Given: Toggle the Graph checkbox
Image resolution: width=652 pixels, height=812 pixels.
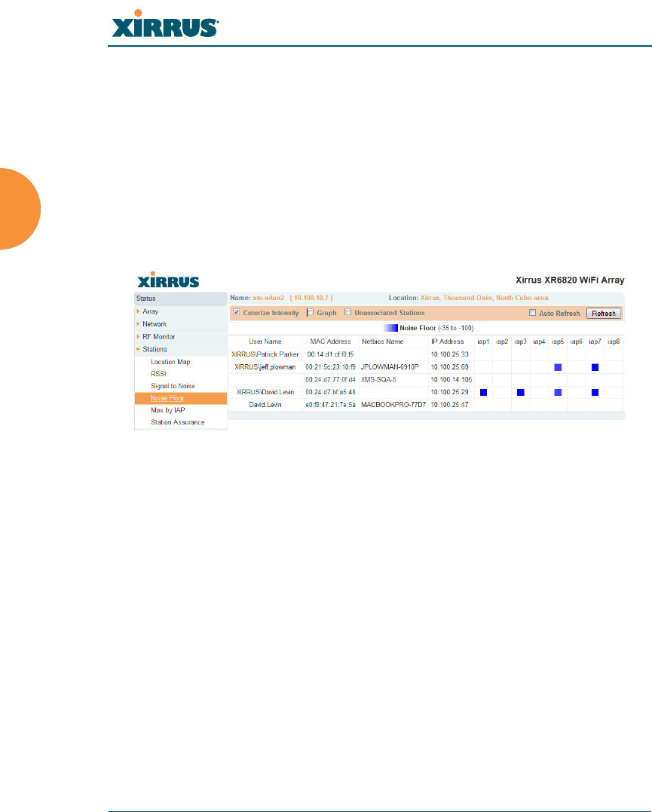Looking at the screenshot, I should (311, 312).
